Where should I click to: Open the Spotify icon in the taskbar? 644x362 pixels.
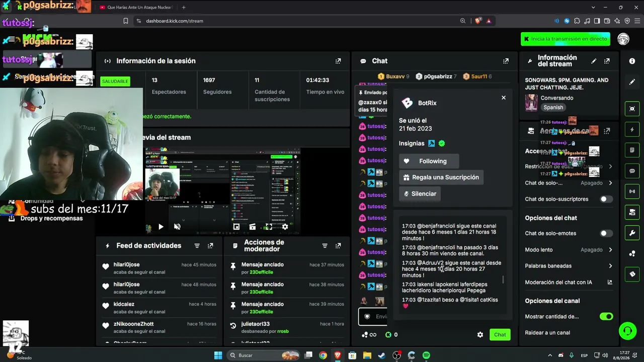426,355
